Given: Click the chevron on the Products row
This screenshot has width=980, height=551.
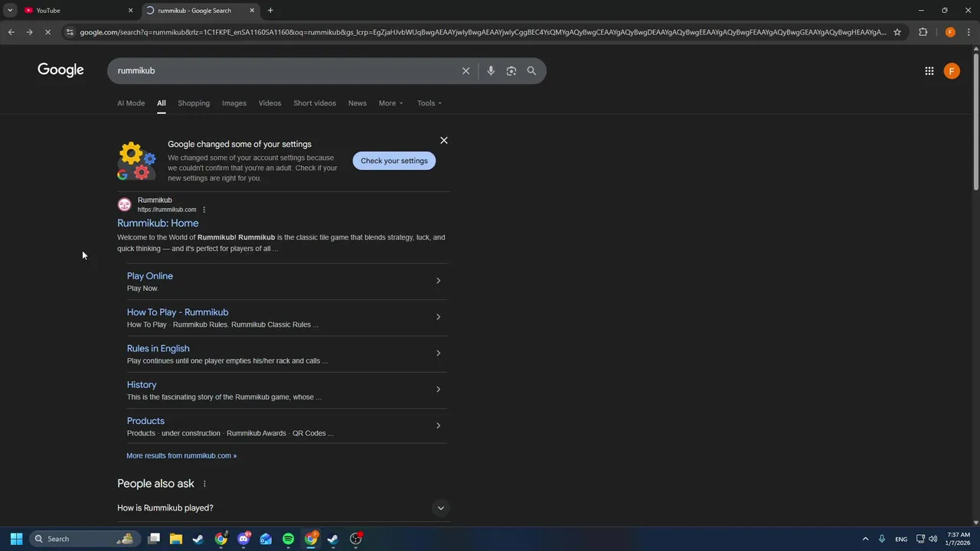Looking at the screenshot, I should [x=438, y=425].
